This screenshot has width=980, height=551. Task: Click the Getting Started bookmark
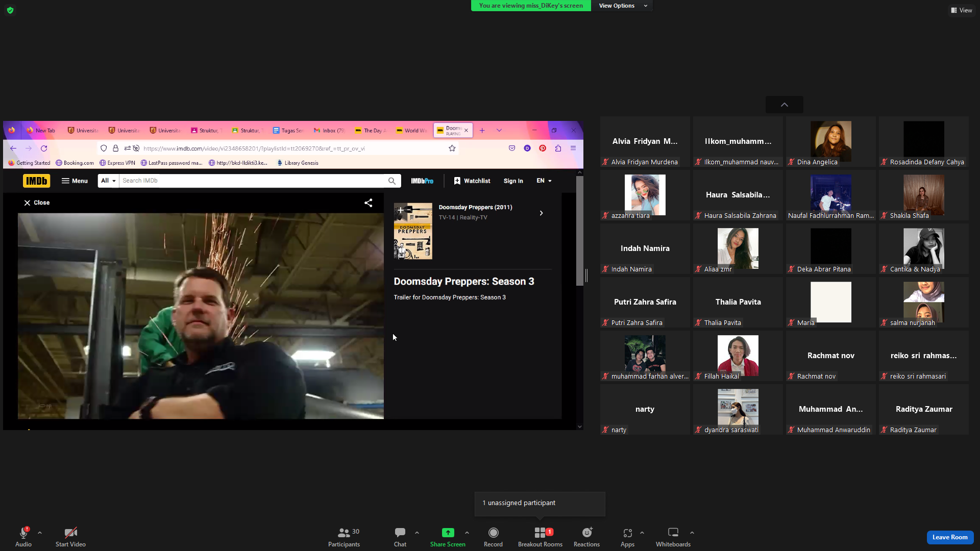pyautogui.click(x=29, y=163)
